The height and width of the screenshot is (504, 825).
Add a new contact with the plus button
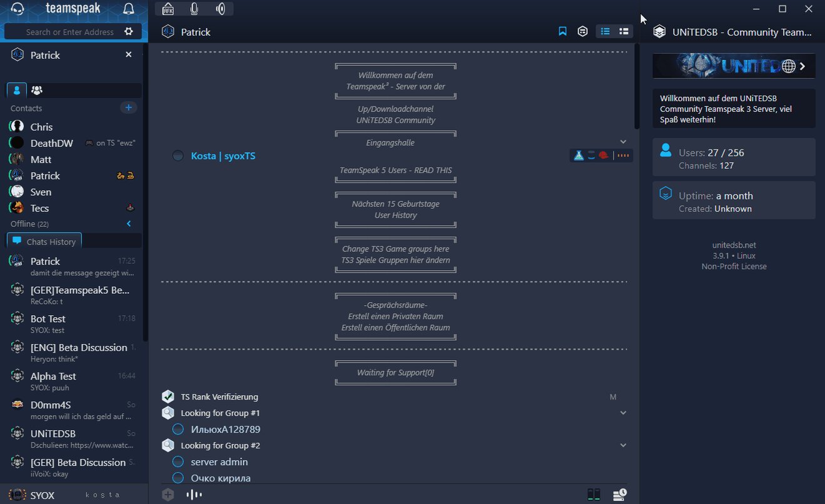coord(128,107)
